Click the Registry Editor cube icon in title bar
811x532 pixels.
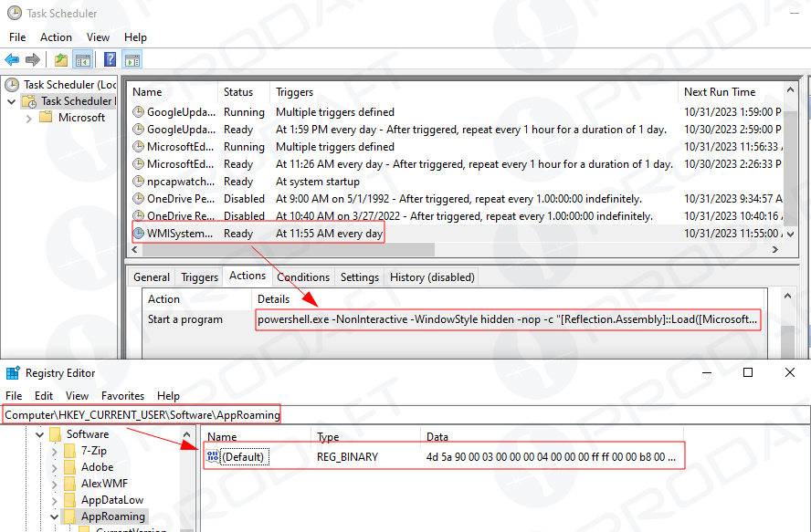click(13, 372)
